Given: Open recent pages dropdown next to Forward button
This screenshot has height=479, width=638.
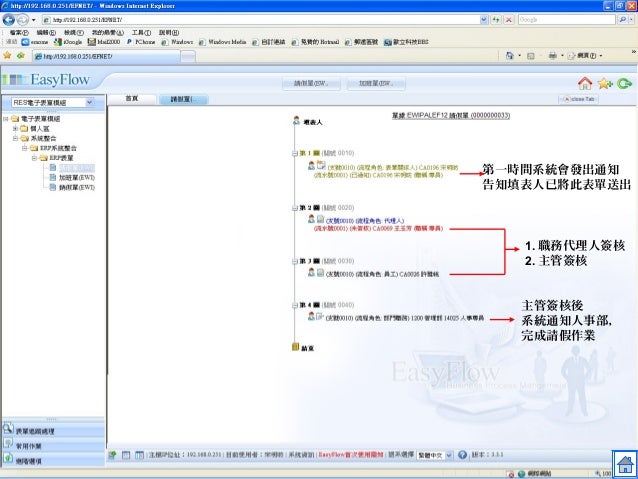Looking at the screenshot, I should 33,20.
